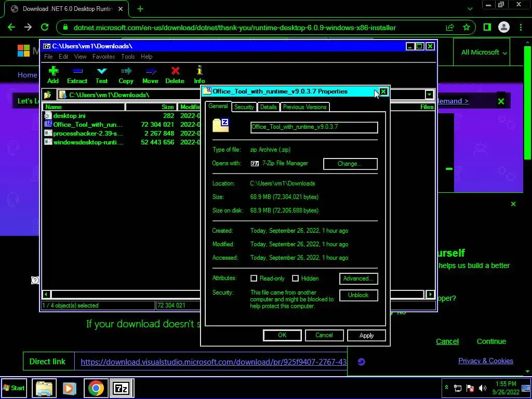Click 7-Zip icon in the taskbar
532x399 pixels.
(122, 388)
